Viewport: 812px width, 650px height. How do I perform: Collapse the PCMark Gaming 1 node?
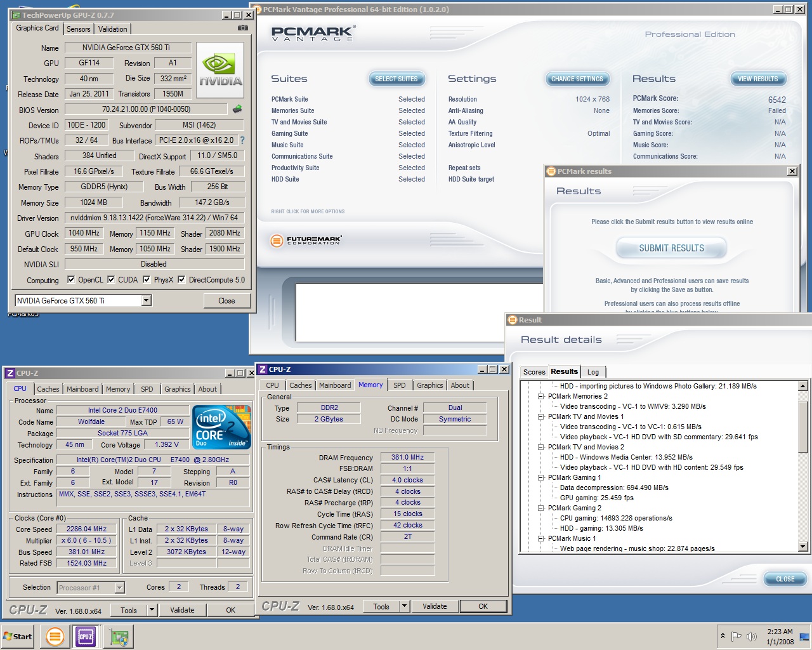[541, 477]
